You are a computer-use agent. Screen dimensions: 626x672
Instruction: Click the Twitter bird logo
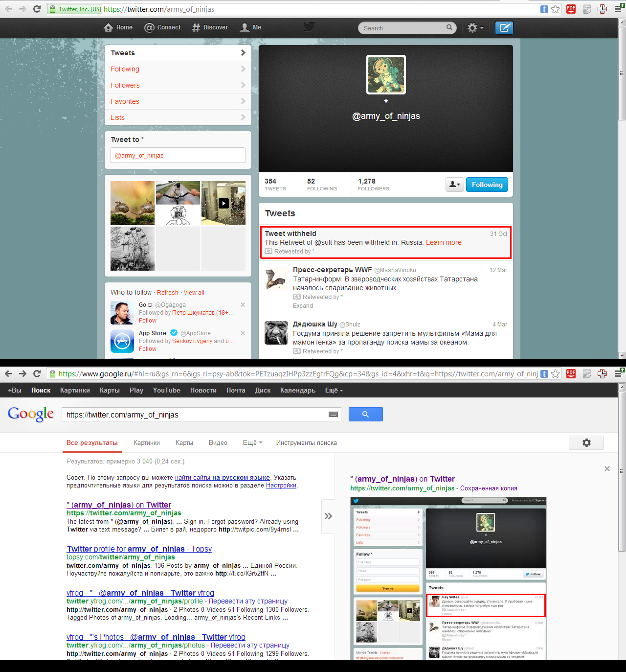(309, 26)
